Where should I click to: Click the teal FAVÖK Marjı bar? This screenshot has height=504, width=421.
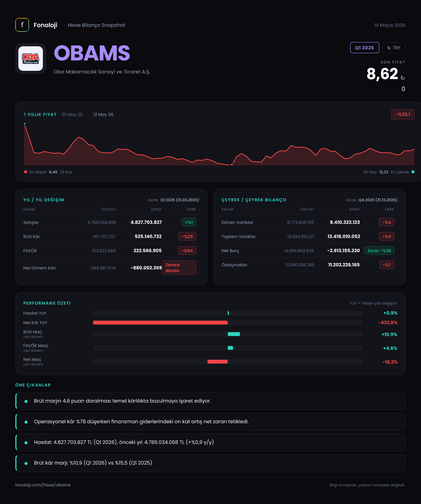230,348
